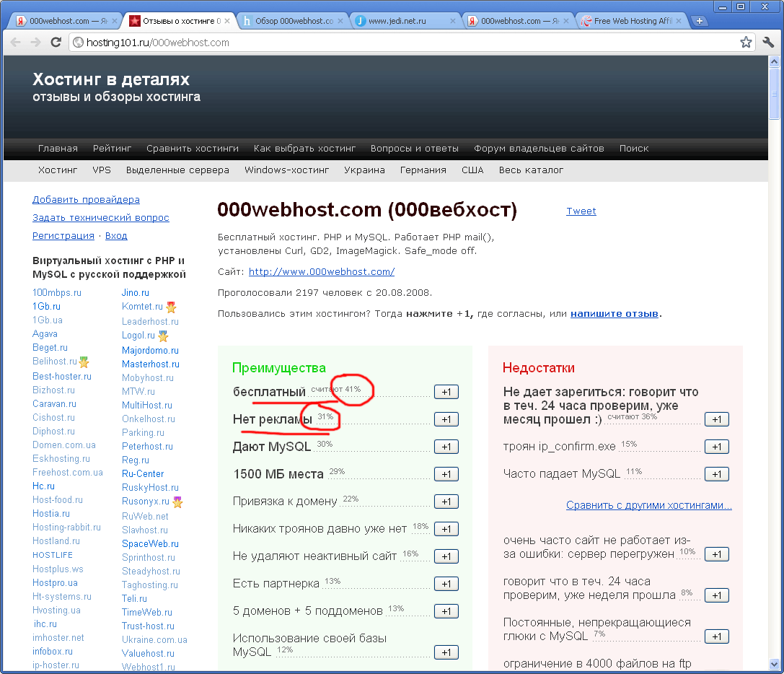Screen dimensions: 784x674
Task: Open 'Как выбрать хостинг' menu item
Action: 304,149
